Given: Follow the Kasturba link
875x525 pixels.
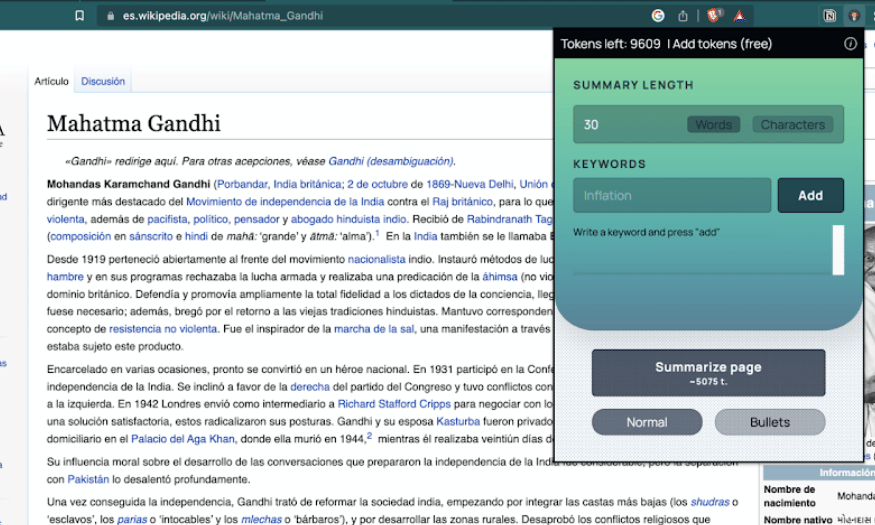Looking at the screenshot, I should [x=458, y=421].
